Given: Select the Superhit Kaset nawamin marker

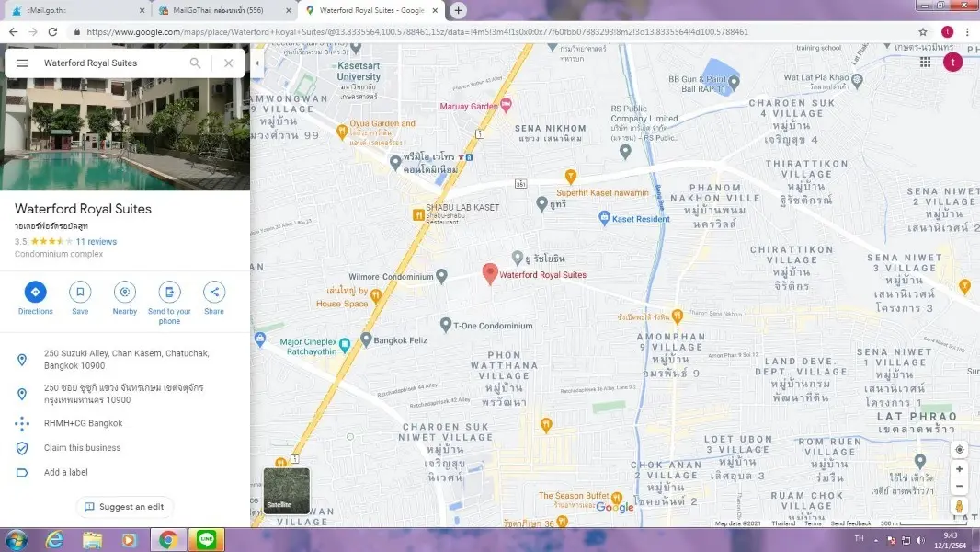Looking at the screenshot, I should pos(570,177).
